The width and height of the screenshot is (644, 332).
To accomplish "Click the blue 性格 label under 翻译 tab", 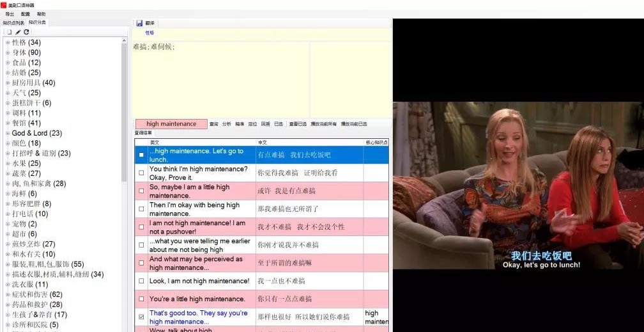I will click(x=149, y=33).
